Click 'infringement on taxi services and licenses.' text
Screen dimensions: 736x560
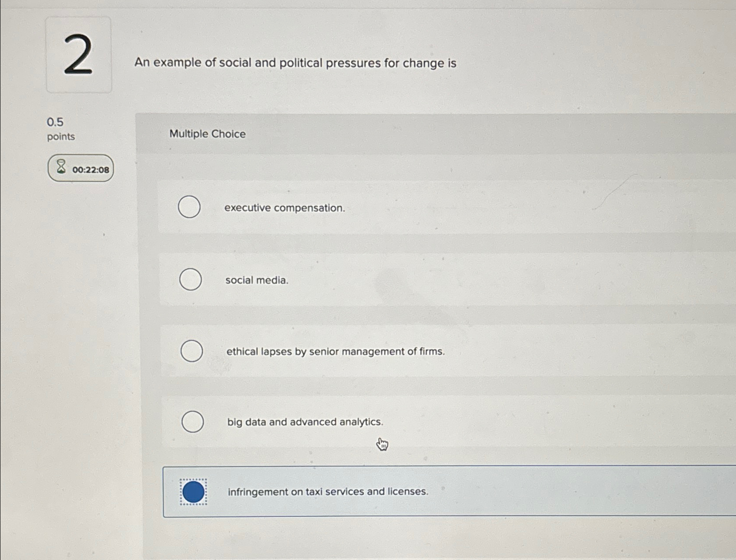(328, 492)
